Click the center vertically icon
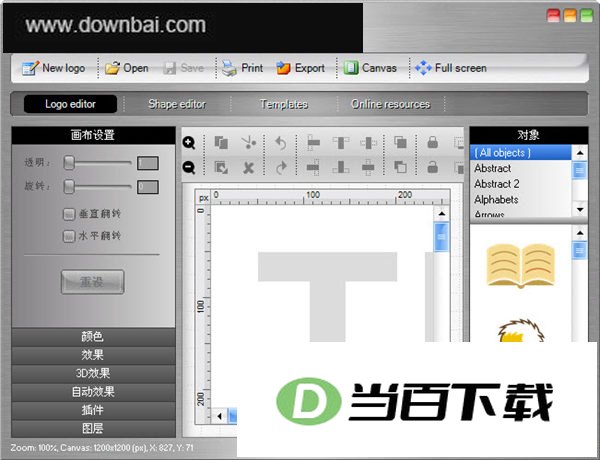 (368, 167)
